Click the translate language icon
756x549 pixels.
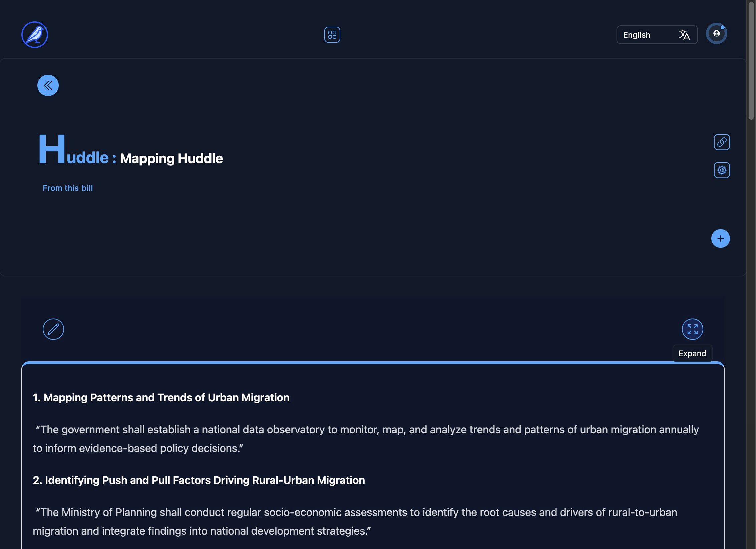coord(684,35)
